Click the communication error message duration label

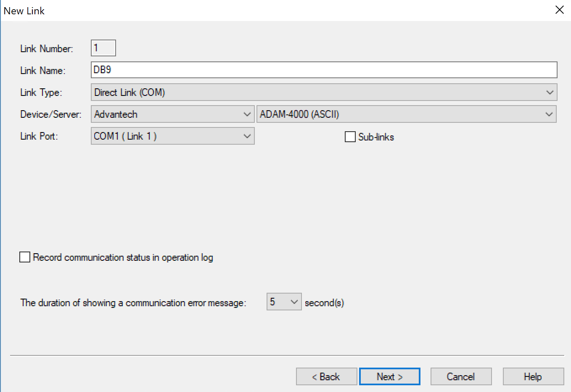pyautogui.click(x=133, y=303)
